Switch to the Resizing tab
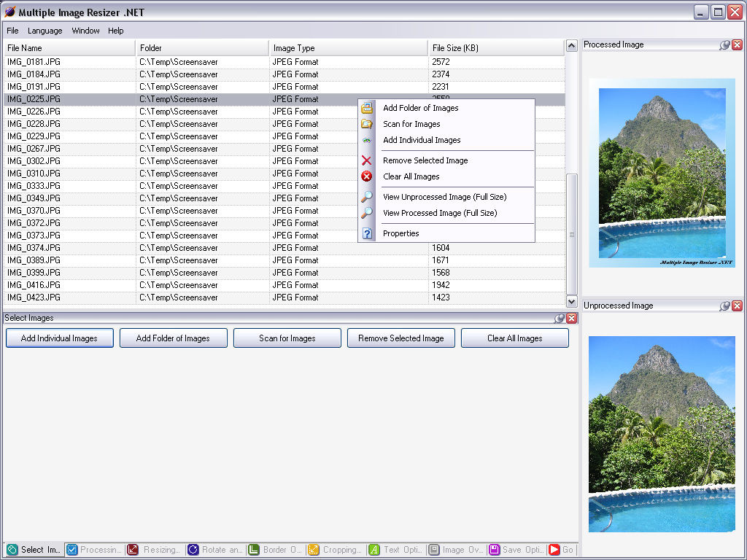The image size is (747, 560). tap(155, 550)
